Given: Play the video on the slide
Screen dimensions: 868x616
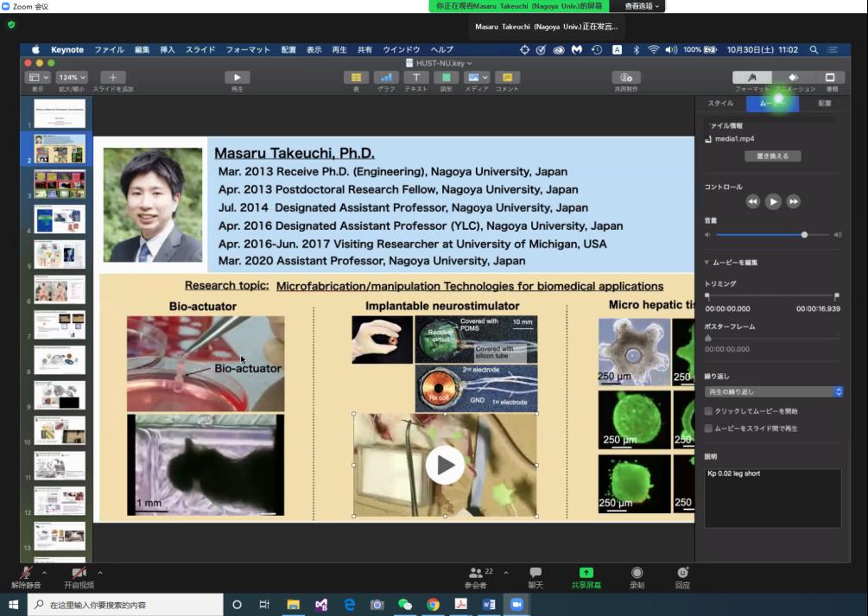Looking at the screenshot, I should pyautogui.click(x=445, y=466).
